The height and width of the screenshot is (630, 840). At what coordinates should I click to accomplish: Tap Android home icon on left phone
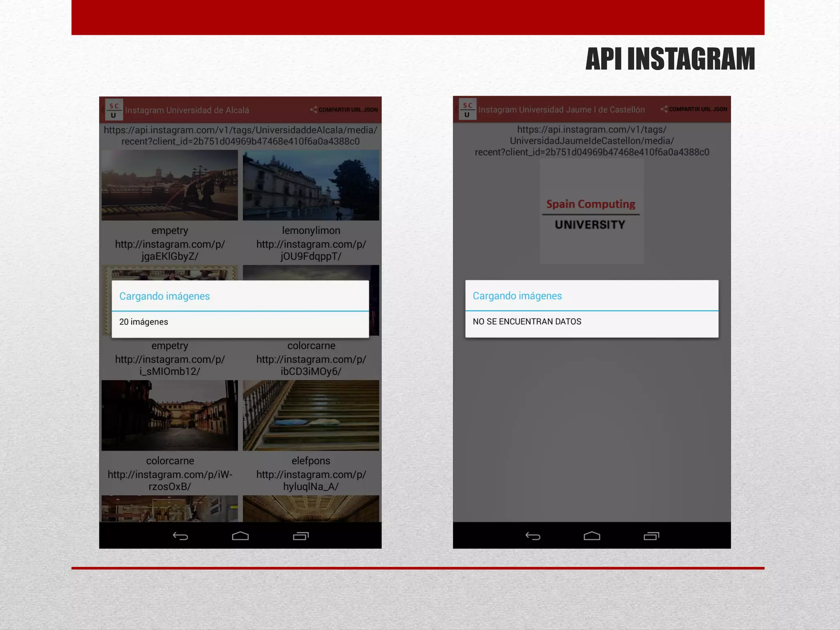pyautogui.click(x=240, y=536)
